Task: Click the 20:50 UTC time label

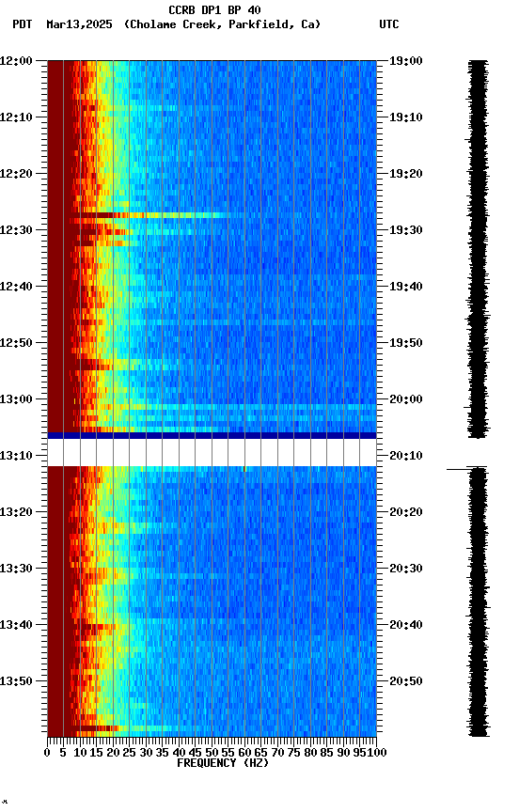Action: (406, 681)
